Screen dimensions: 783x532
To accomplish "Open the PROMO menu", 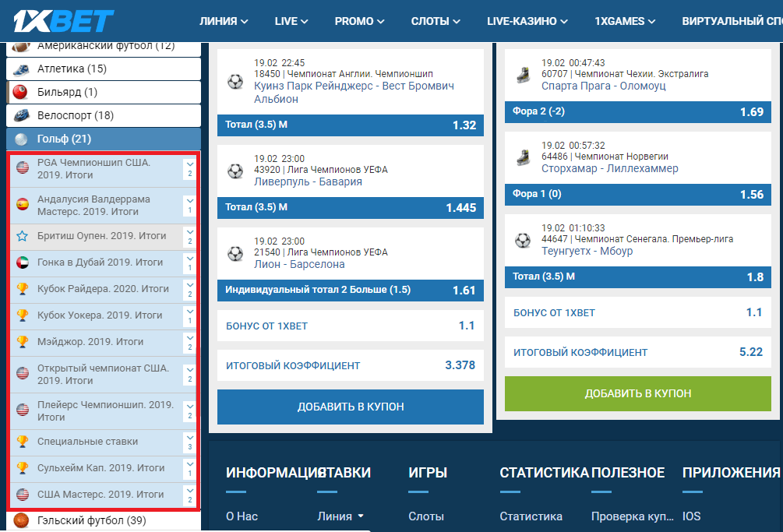I will 359,22.
